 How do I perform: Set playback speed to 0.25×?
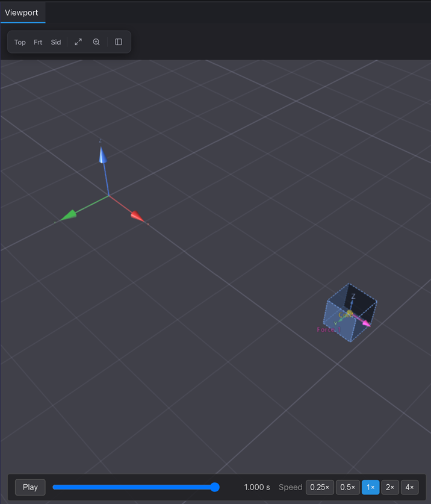[x=320, y=487]
